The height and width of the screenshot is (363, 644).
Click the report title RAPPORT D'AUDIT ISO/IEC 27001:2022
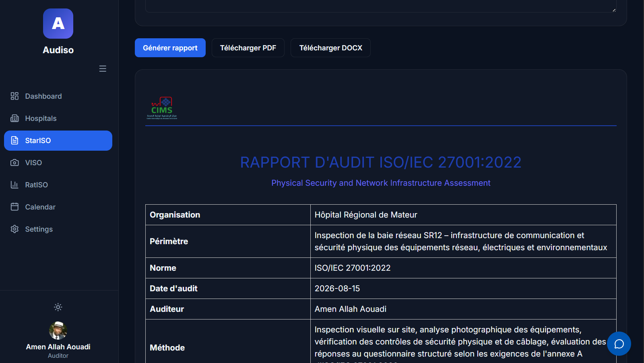click(x=381, y=162)
